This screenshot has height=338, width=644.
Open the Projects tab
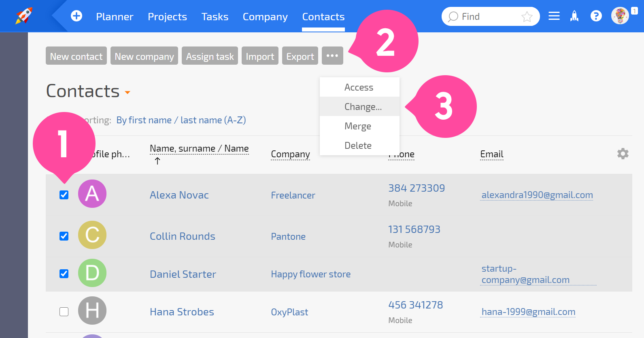pyautogui.click(x=167, y=17)
